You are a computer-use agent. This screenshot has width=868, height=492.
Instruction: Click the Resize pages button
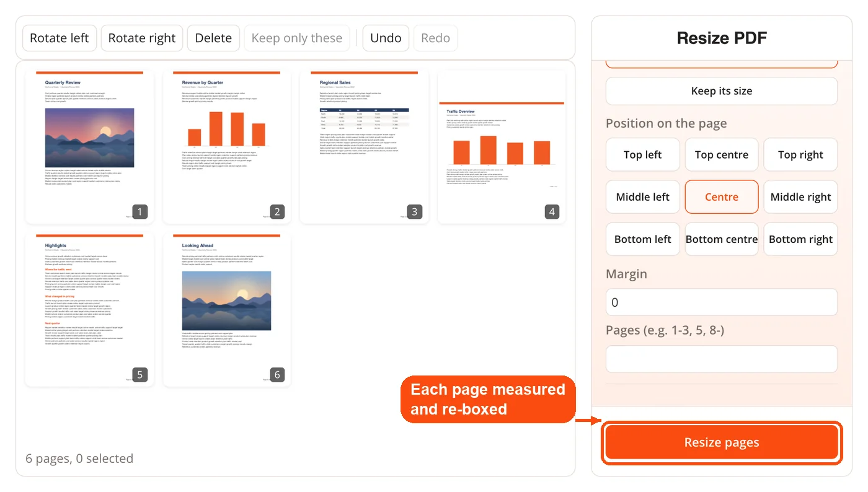click(722, 442)
